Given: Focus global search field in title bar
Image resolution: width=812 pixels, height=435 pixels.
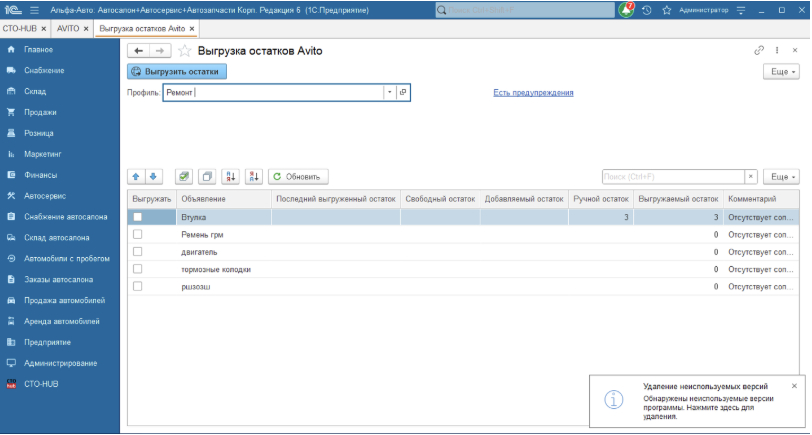Looking at the screenshot, I should pyautogui.click(x=525, y=10).
